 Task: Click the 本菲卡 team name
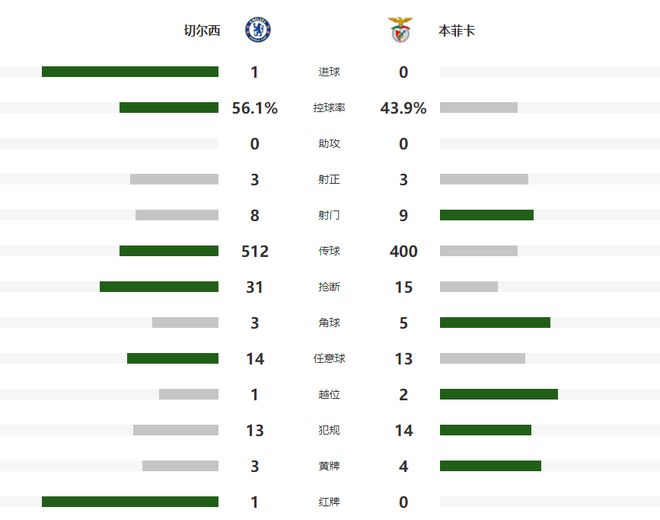457,31
